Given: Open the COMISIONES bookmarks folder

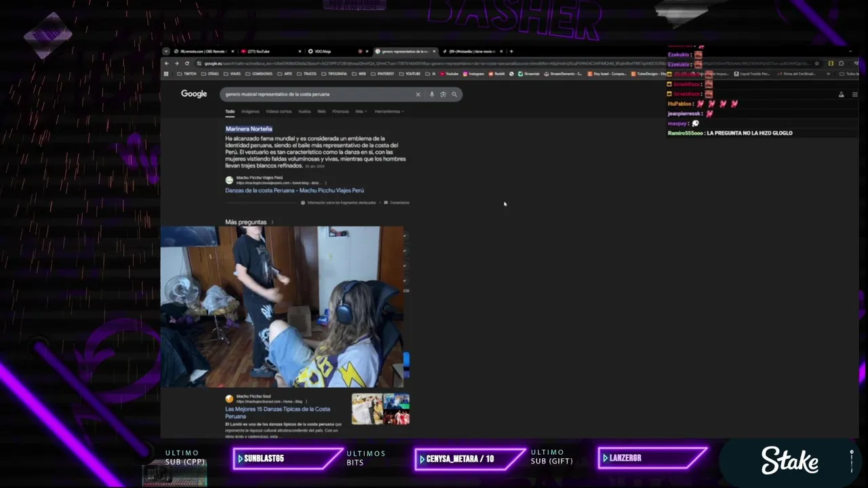Looking at the screenshot, I should pos(260,74).
